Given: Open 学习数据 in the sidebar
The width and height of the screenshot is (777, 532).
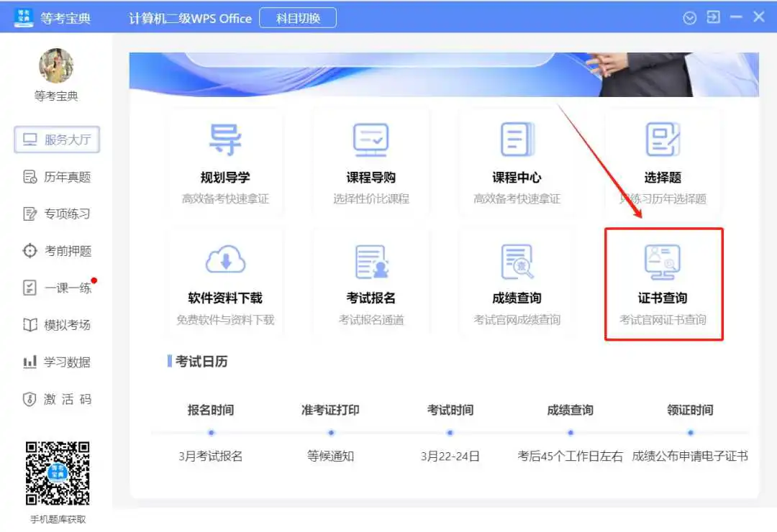Looking at the screenshot, I should [57, 362].
